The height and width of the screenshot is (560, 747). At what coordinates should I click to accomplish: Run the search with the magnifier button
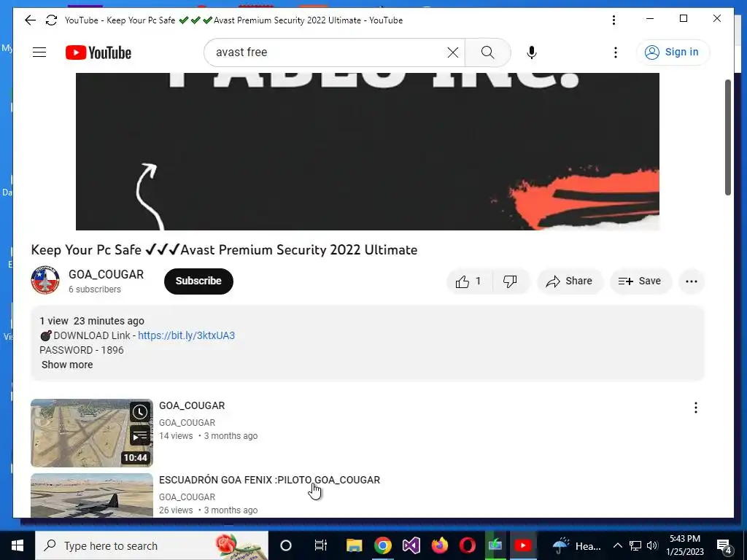tap(487, 52)
